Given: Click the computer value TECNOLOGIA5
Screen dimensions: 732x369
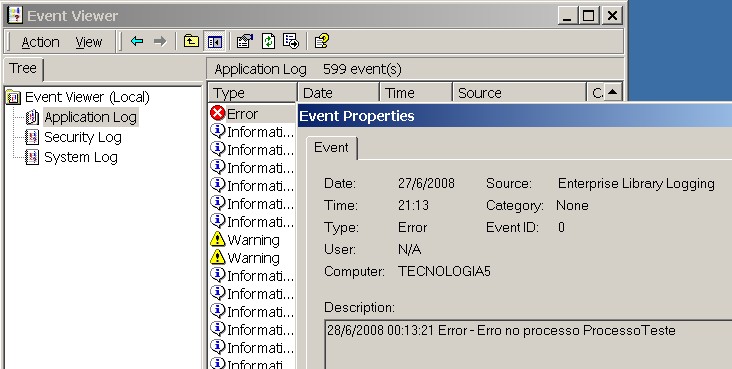Looking at the screenshot, I should tap(444, 271).
